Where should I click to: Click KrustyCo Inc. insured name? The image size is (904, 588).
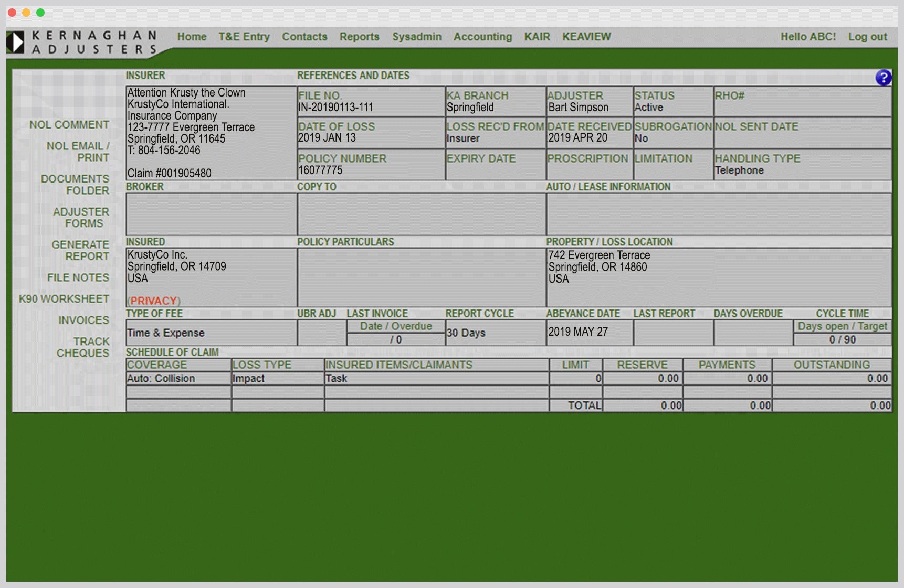[157, 255]
